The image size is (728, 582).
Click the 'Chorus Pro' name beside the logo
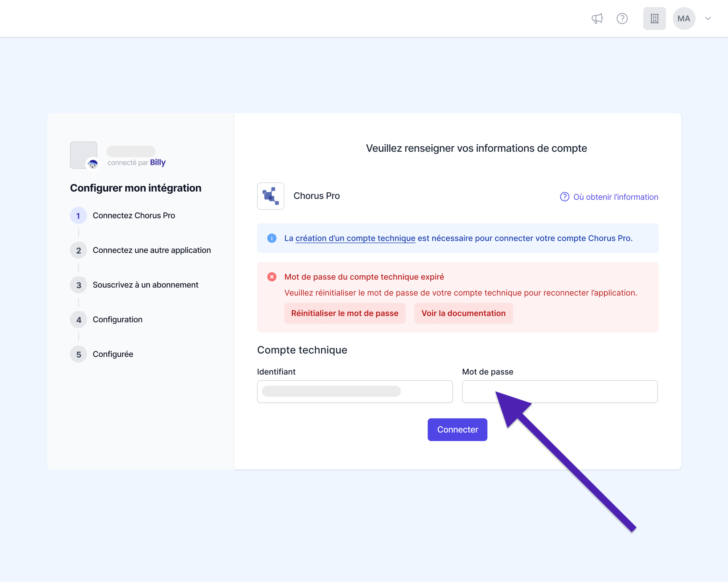coord(317,196)
